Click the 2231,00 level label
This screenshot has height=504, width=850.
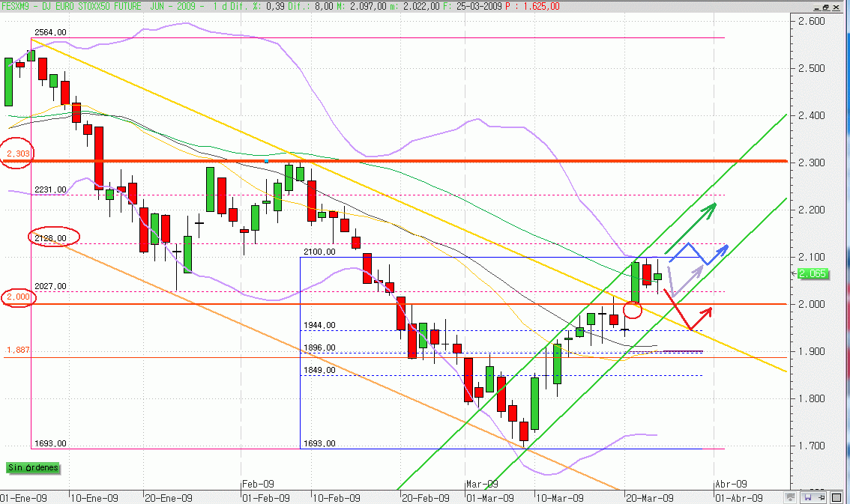(x=50, y=189)
